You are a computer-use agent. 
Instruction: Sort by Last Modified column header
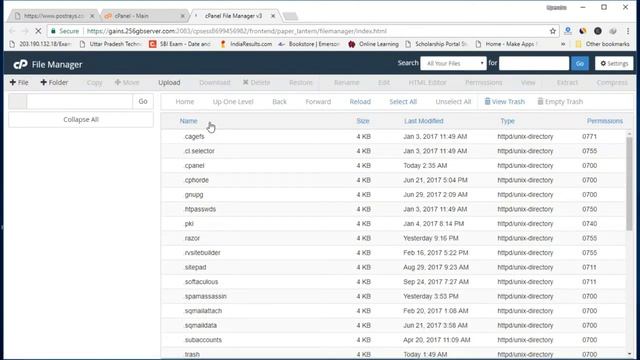[424, 121]
